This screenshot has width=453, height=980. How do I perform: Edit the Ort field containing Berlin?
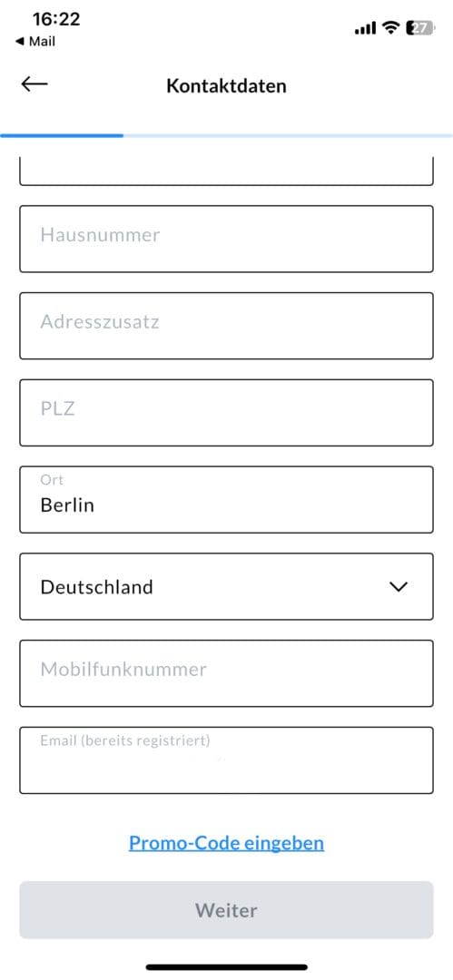(226, 499)
